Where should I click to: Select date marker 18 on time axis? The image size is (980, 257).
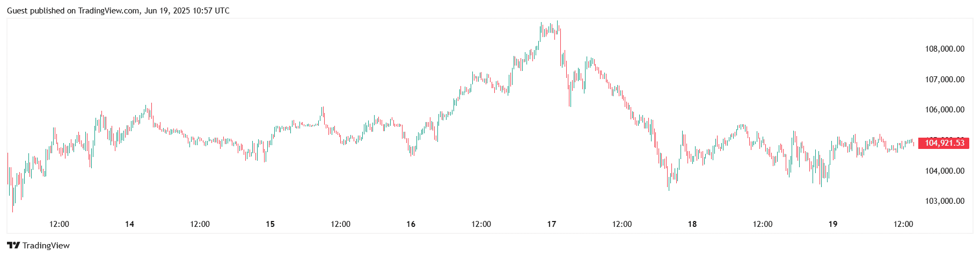click(x=692, y=224)
